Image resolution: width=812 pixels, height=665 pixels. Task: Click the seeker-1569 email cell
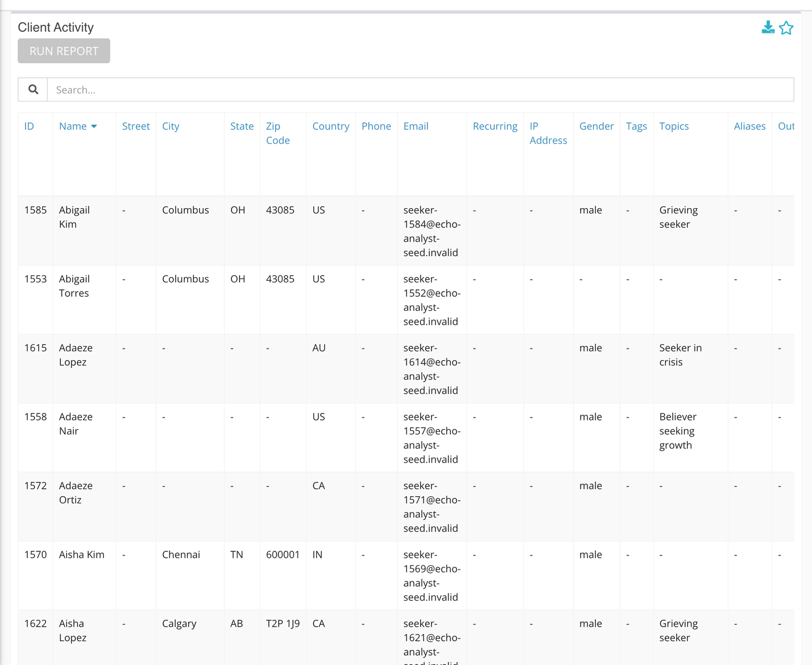click(x=432, y=576)
